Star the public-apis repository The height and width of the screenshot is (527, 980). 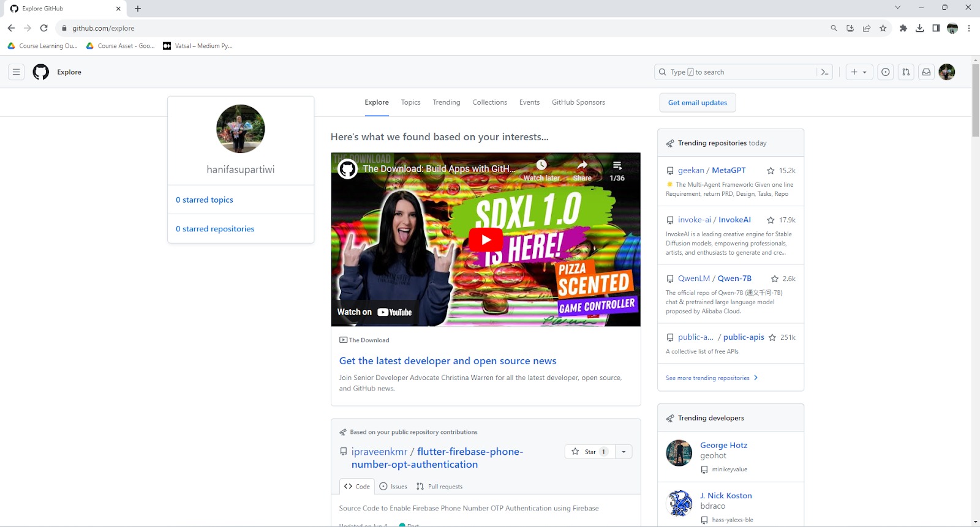point(772,338)
